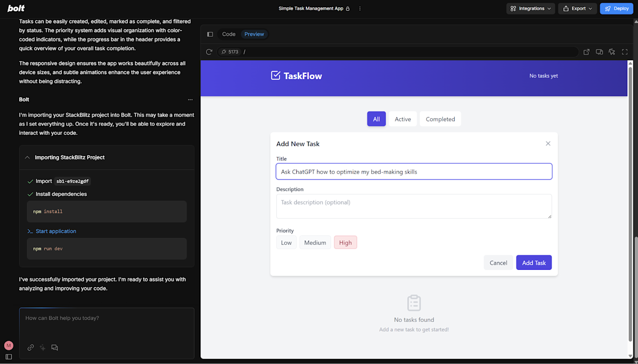
Task: Click the lock icon beside project title
Action: coord(348,9)
